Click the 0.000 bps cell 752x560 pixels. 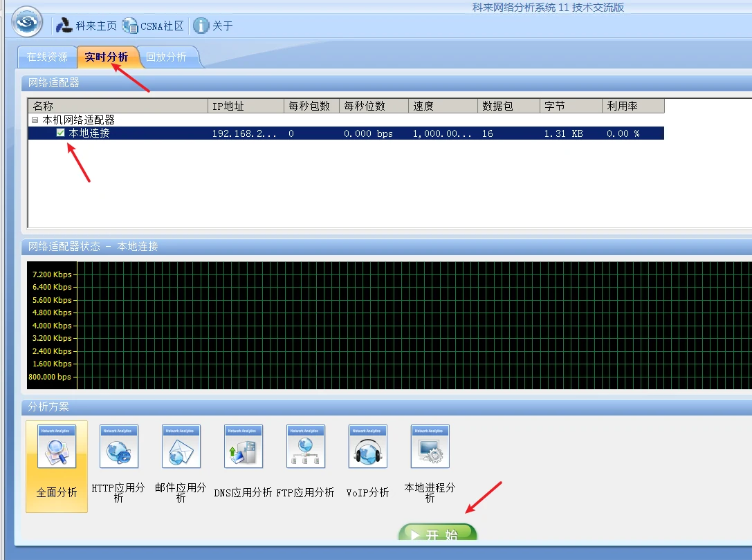(x=368, y=133)
